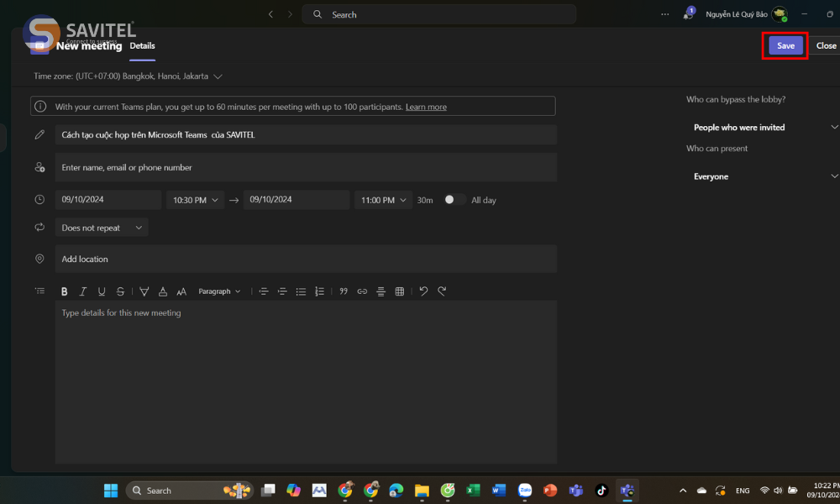Open Copilot from the taskbar

[x=293, y=491]
